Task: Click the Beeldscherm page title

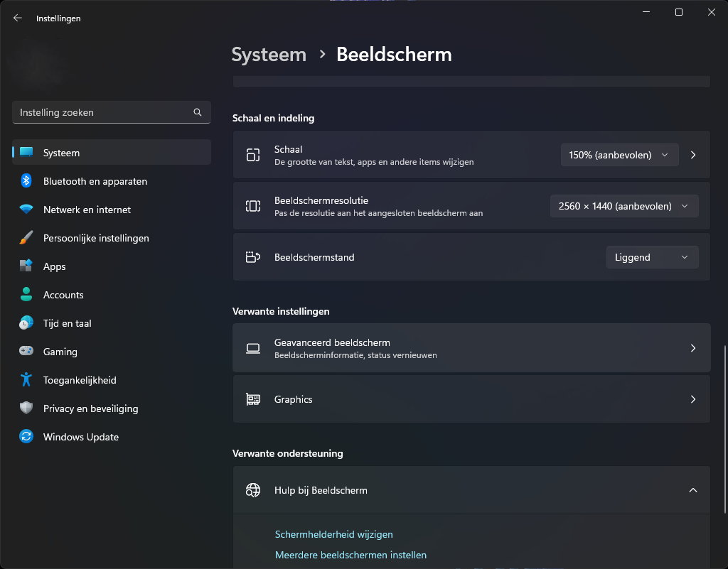Action: click(394, 54)
